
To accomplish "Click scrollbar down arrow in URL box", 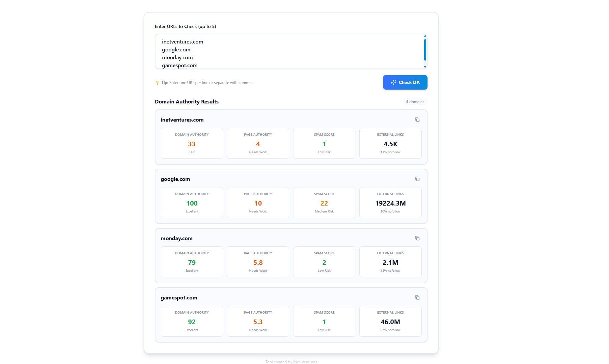I will (x=425, y=67).
